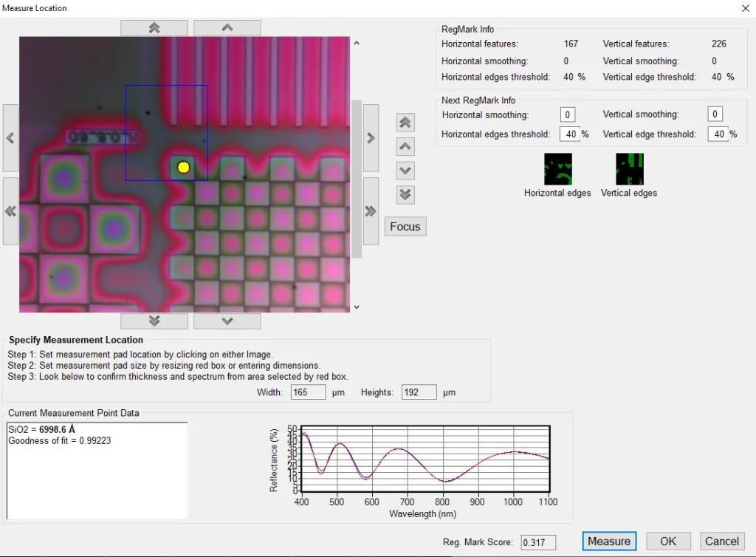Nudge the view up with the single up arrow
The image size is (756, 557).
227,27
